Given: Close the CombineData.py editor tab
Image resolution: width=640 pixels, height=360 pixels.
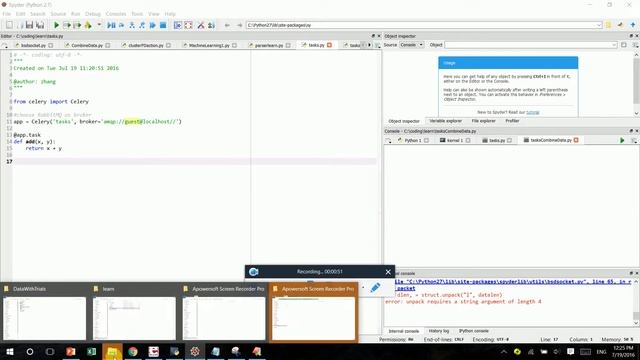Looking at the screenshot, I should [x=108, y=45].
